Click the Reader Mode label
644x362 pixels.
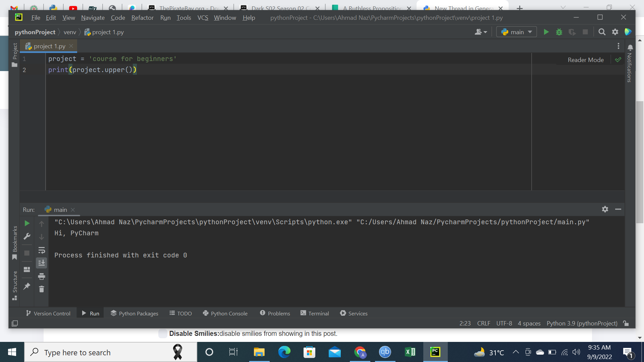(x=586, y=60)
